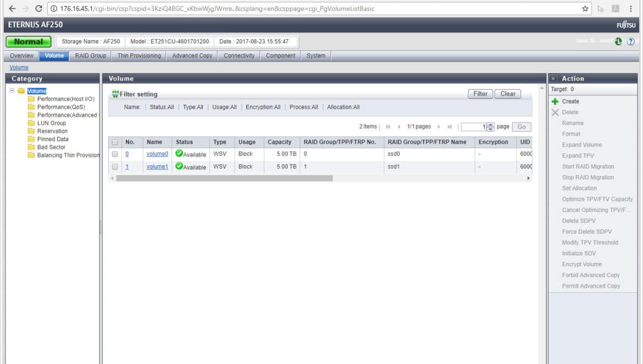Select Pinned Data in category tree

point(53,139)
